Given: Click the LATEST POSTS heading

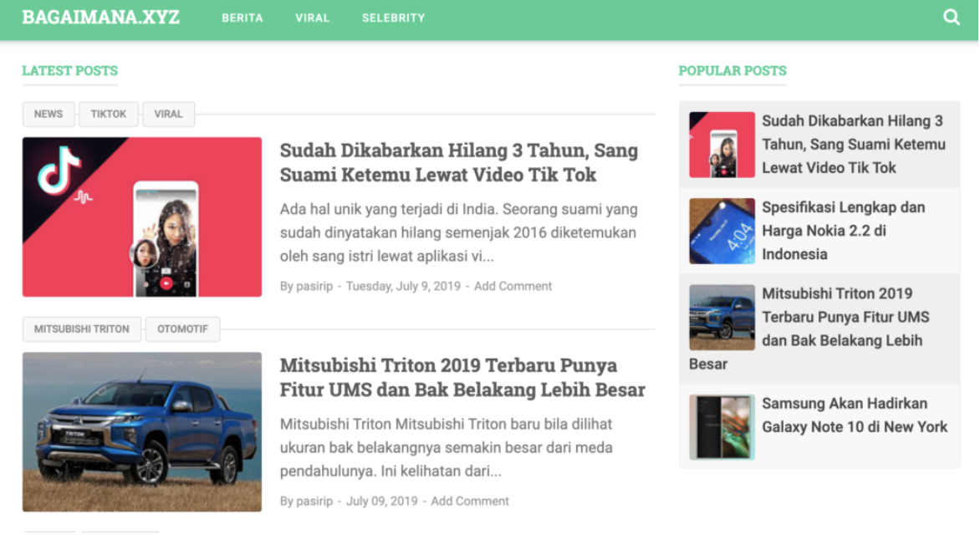Looking at the screenshot, I should pyautogui.click(x=70, y=70).
